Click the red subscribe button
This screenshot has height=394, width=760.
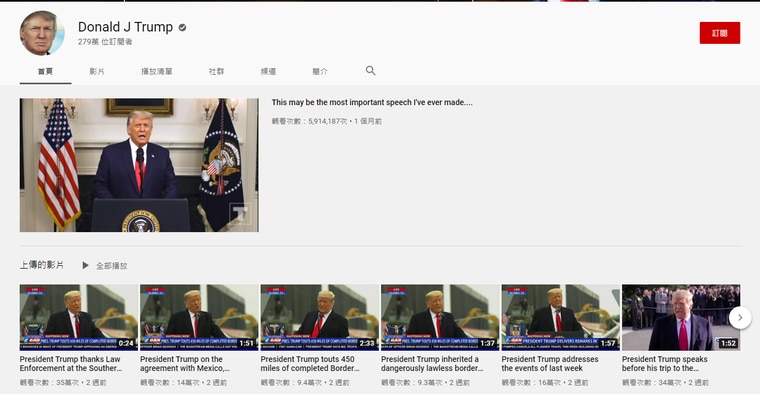point(719,33)
